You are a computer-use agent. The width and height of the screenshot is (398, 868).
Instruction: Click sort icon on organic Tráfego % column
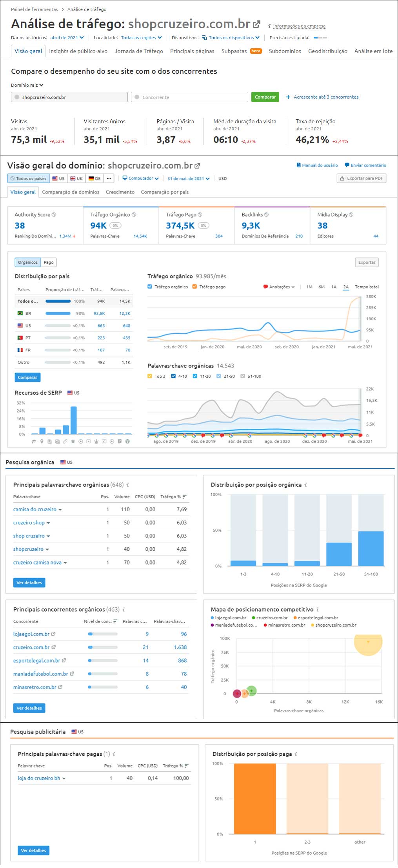coord(185,497)
